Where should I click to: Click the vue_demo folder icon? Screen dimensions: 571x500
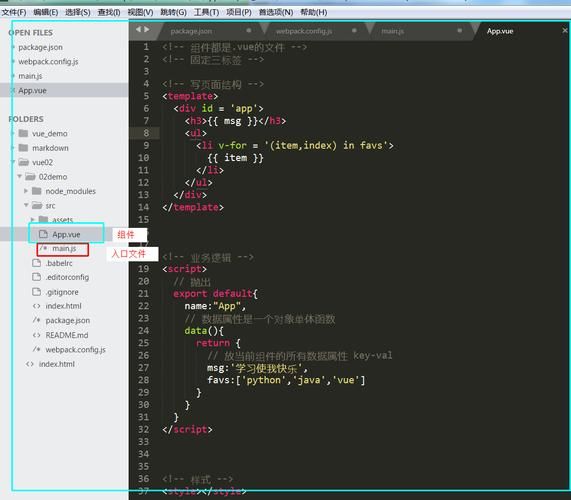coord(23,133)
